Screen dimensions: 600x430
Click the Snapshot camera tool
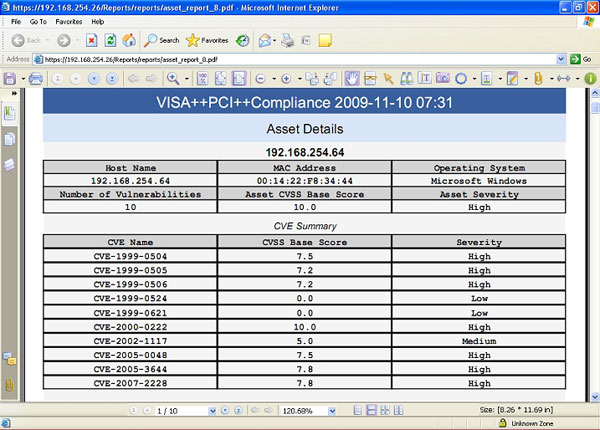443,79
